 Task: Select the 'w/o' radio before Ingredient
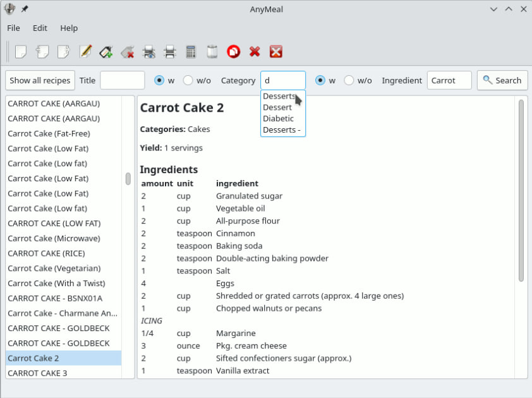[x=349, y=80]
